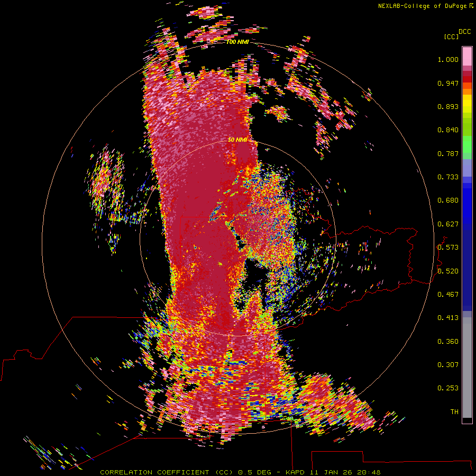
Task: Click the 20:48 timestamp
Action: 369,472
